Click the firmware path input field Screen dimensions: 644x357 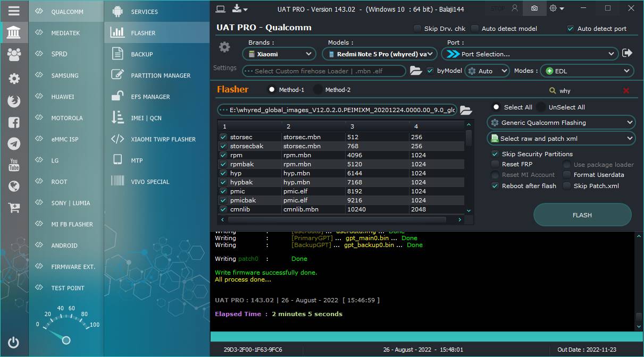click(x=337, y=110)
